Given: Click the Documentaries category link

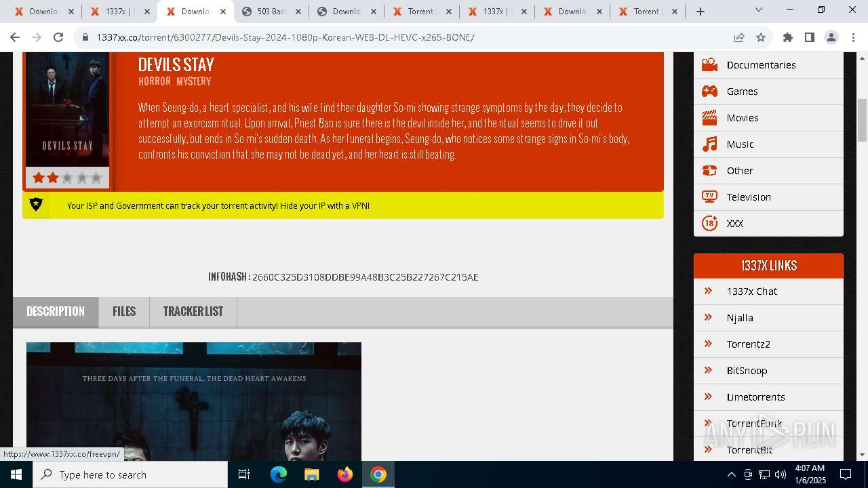Looking at the screenshot, I should (x=761, y=65).
